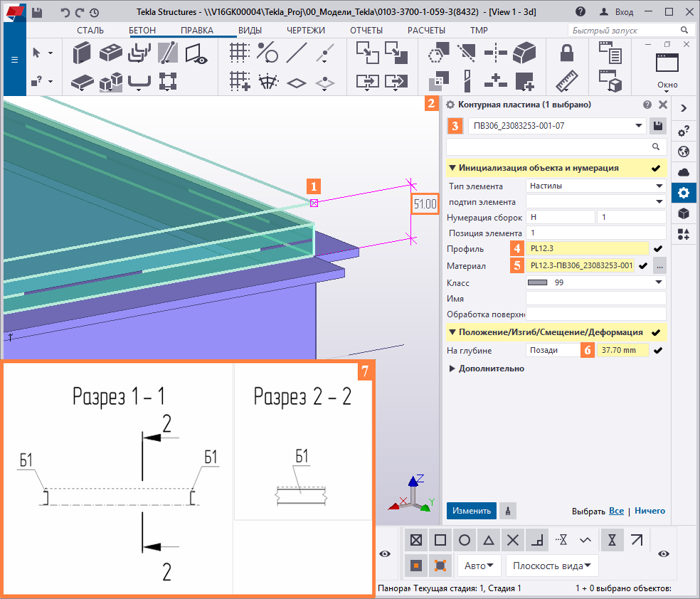Click the 37.70 mm depth field
The image size is (700, 599).
click(622, 351)
